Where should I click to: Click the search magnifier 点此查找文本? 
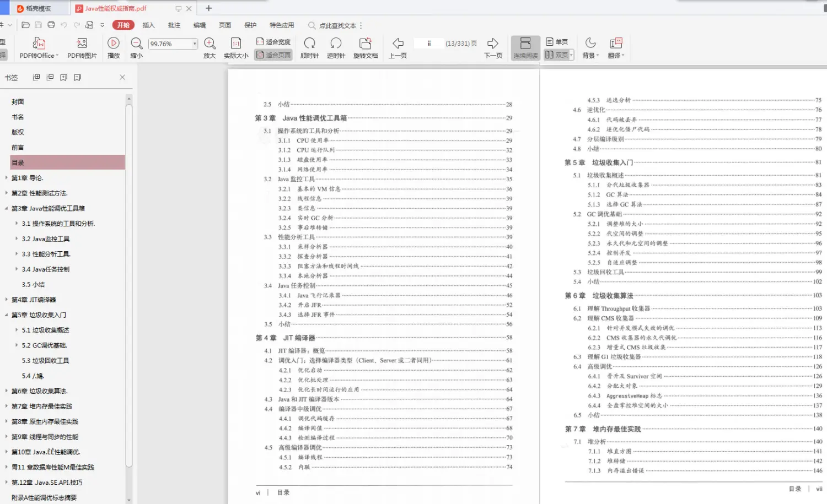[x=312, y=25]
